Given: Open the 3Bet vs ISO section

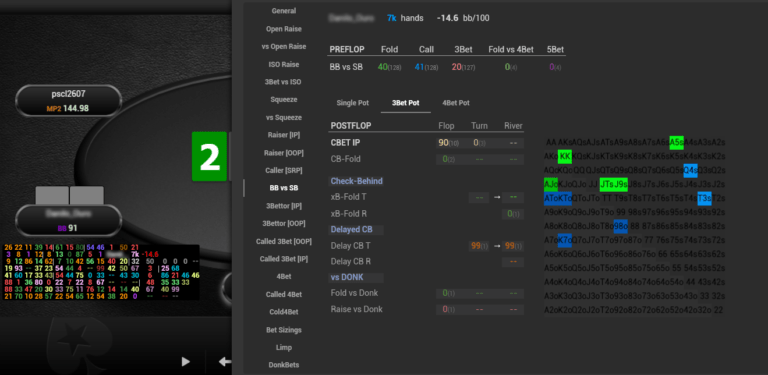Looking at the screenshot, I should [x=284, y=82].
